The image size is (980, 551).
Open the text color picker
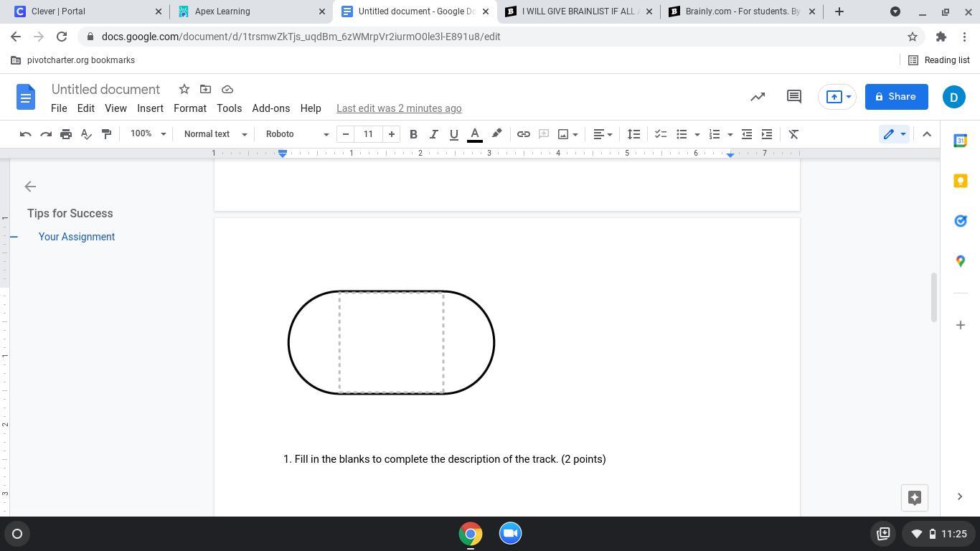tap(474, 134)
